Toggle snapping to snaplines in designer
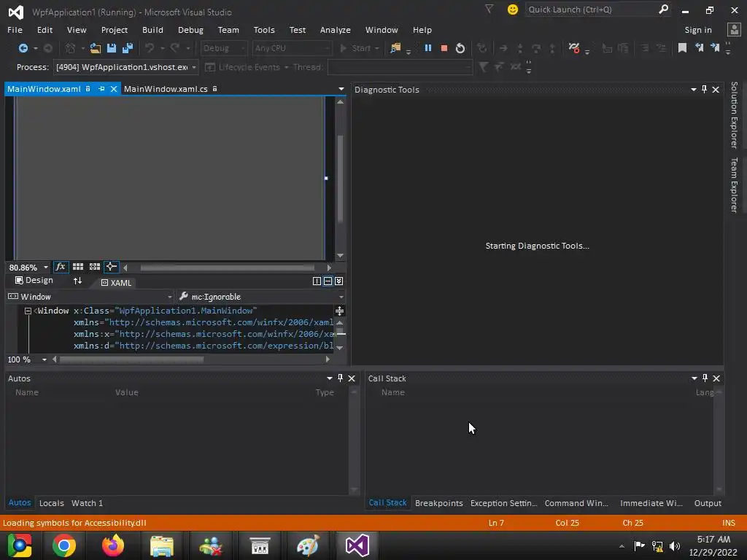This screenshot has height=560, width=747. (111, 267)
